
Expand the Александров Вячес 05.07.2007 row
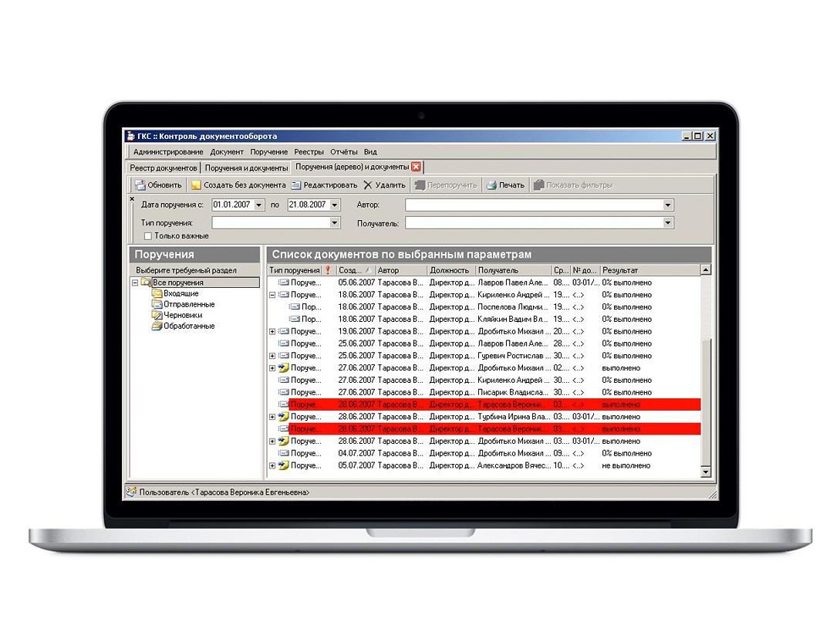[x=272, y=465]
